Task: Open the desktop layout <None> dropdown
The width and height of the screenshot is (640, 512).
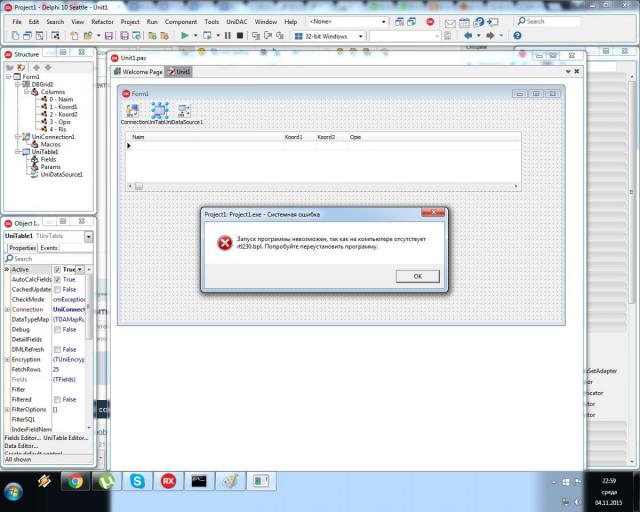Action: (384, 22)
